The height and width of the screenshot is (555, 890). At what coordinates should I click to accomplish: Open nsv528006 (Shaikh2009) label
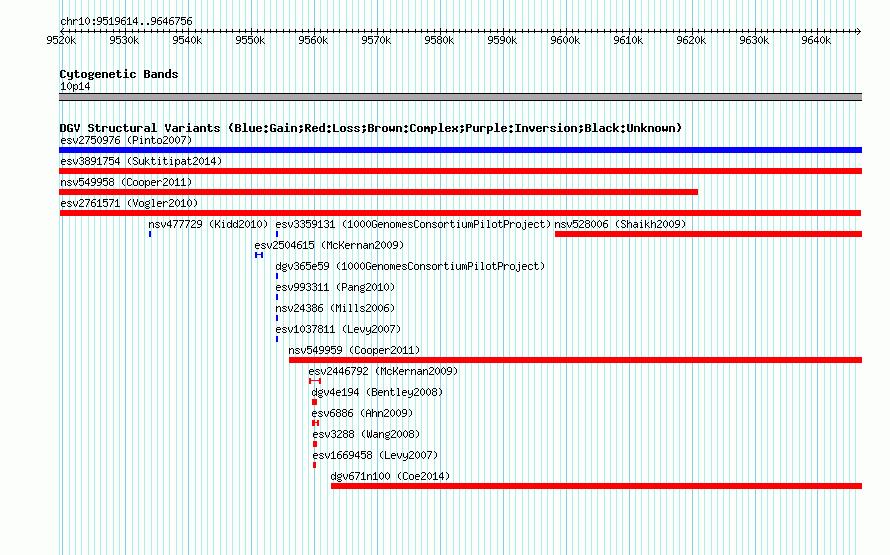(620, 224)
